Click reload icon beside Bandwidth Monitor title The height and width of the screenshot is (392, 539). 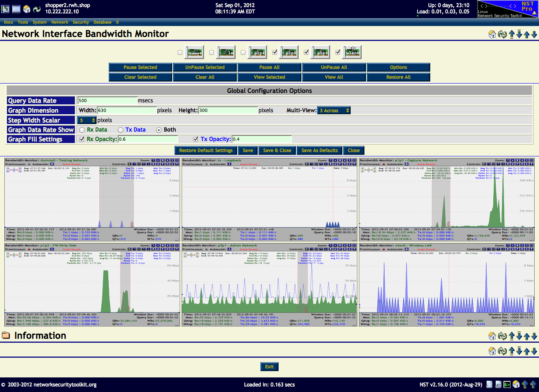pyautogui.click(x=502, y=34)
